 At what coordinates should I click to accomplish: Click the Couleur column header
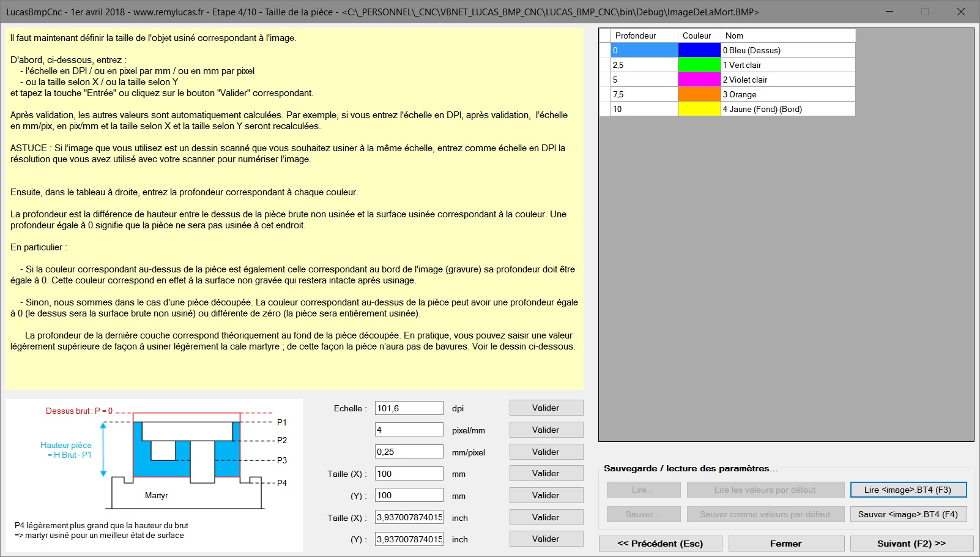699,36
